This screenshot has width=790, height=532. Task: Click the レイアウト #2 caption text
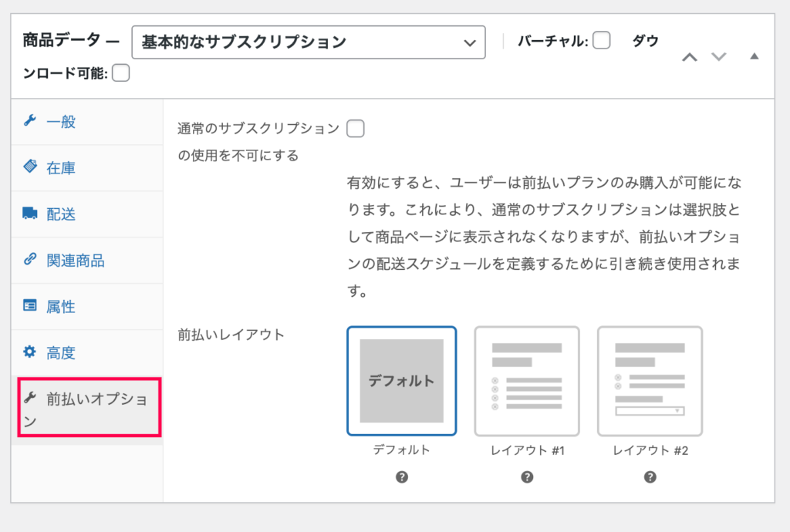[650, 450]
